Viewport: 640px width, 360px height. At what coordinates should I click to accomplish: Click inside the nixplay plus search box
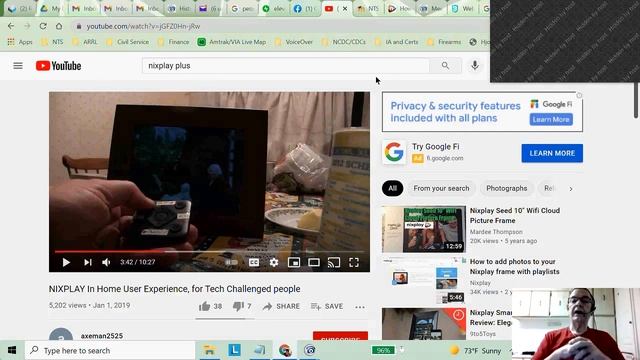[x=286, y=66]
